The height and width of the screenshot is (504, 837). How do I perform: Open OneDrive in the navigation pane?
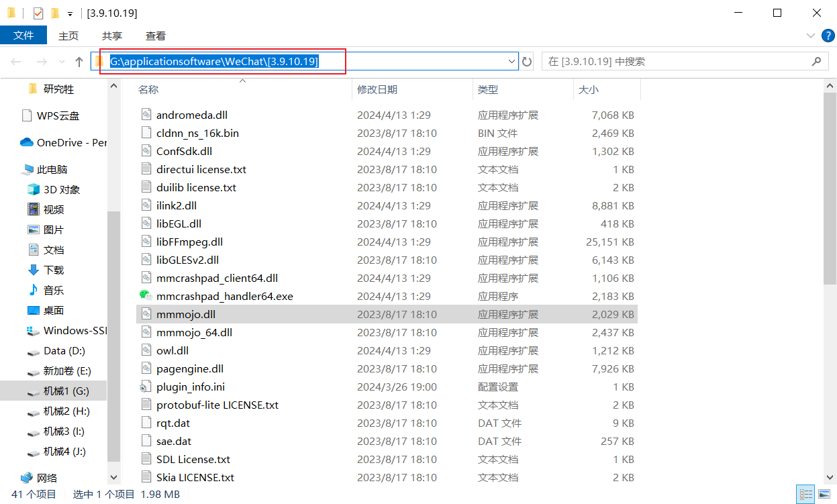point(63,142)
